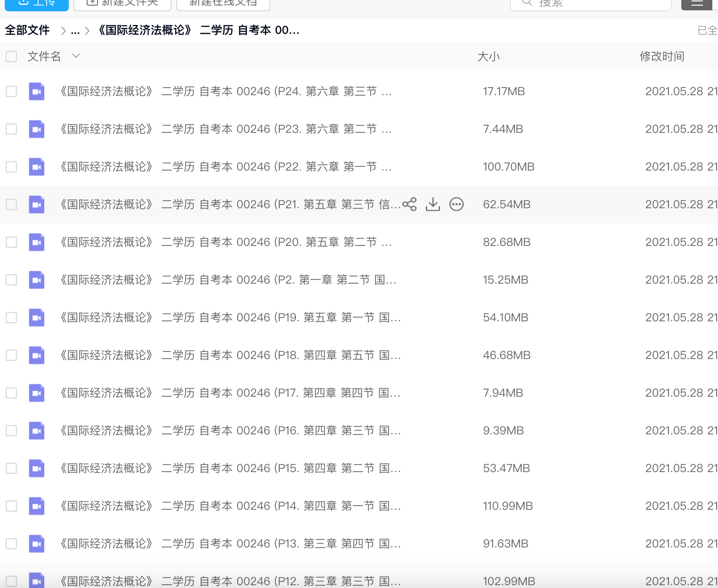Select the checkbox for the P16 file
The height and width of the screenshot is (588, 718).
point(11,431)
